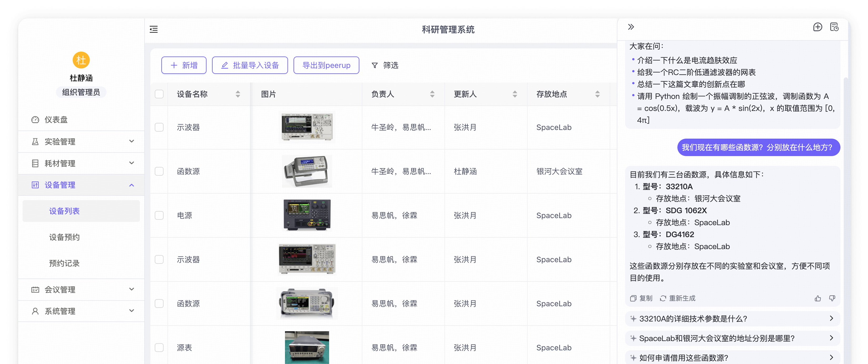The width and height of the screenshot is (868, 364).
Task: Open the 仪表盘 menu item
Action: (81, 120)
